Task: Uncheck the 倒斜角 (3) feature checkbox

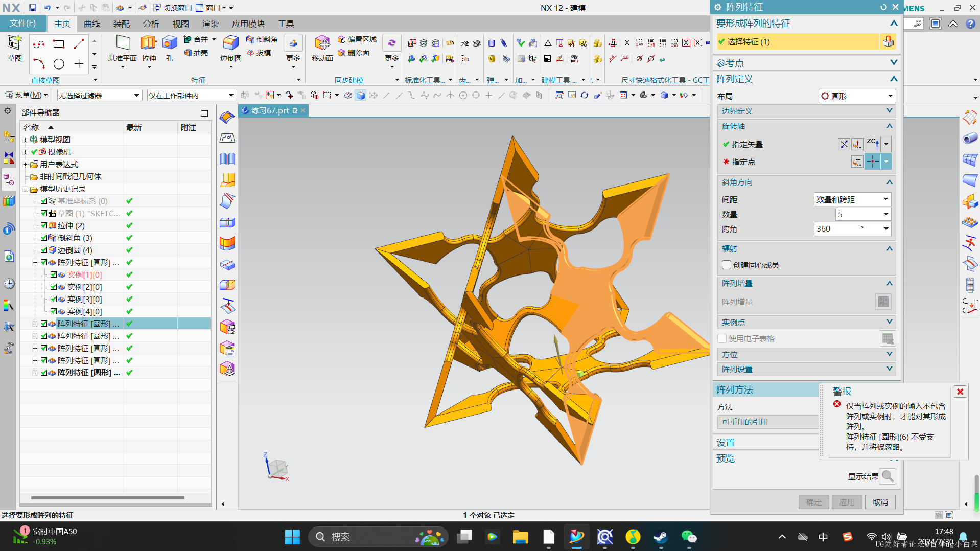Action: tap(44, 238)
